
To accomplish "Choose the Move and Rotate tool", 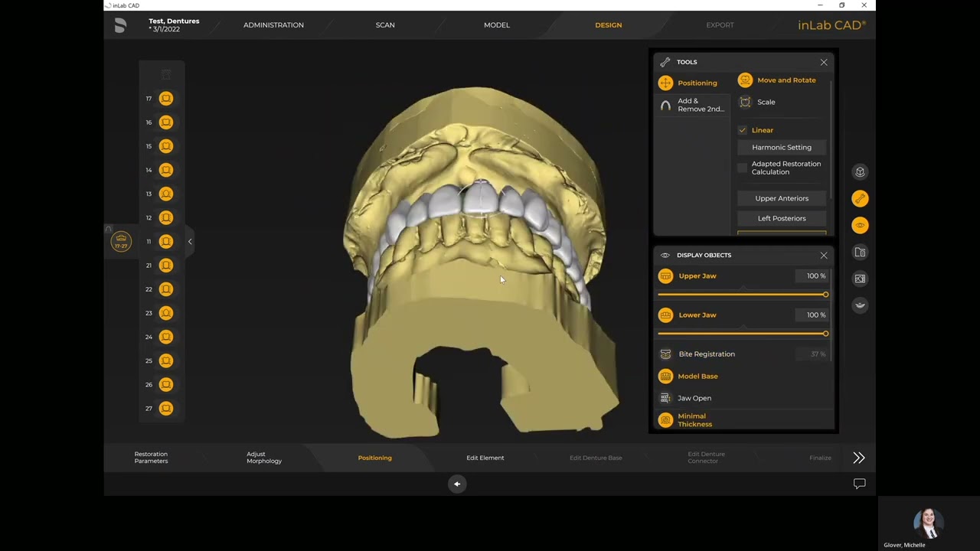I will click(778, 80).
